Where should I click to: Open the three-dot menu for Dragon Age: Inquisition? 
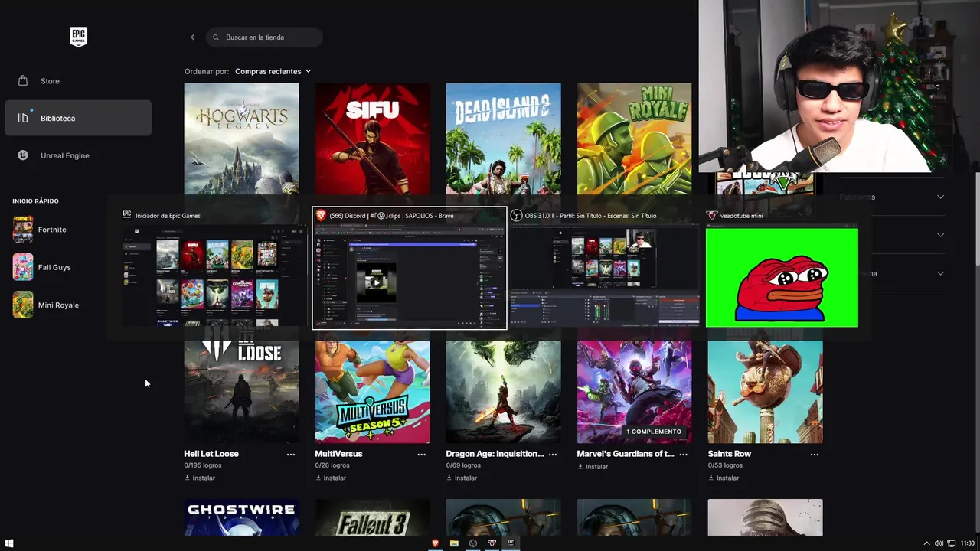[x=552, y=454]
